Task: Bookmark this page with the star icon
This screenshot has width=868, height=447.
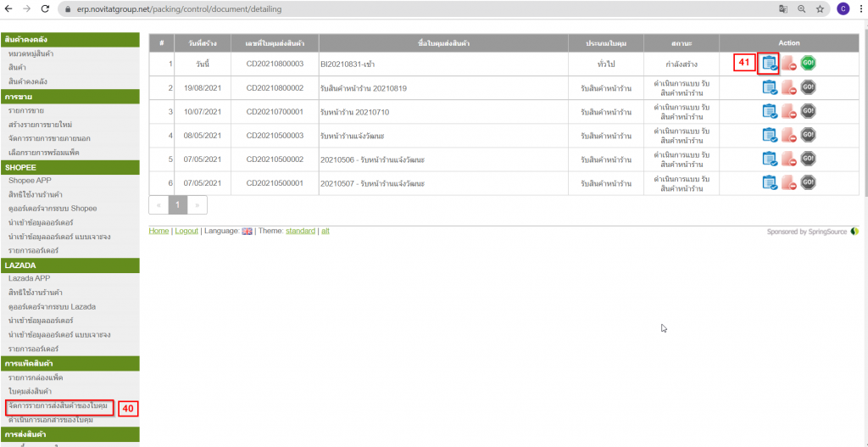Action: (x=820, y=8)
